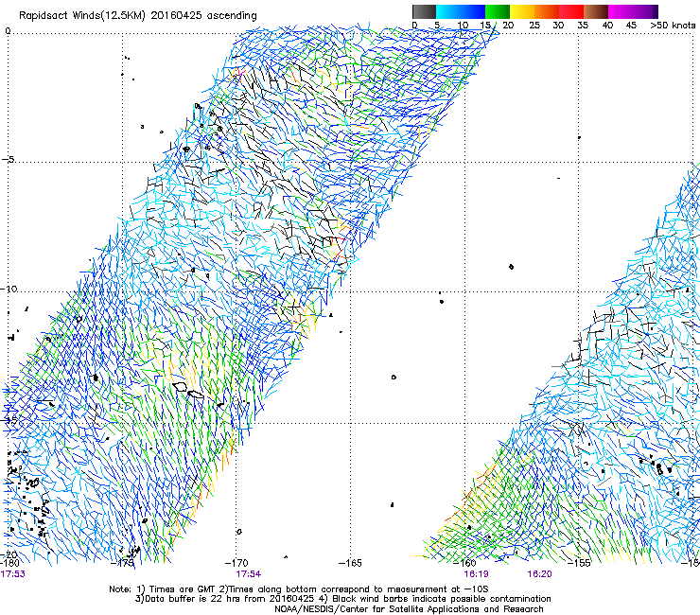Click the '45' color scale label

[x=631, y=25]
